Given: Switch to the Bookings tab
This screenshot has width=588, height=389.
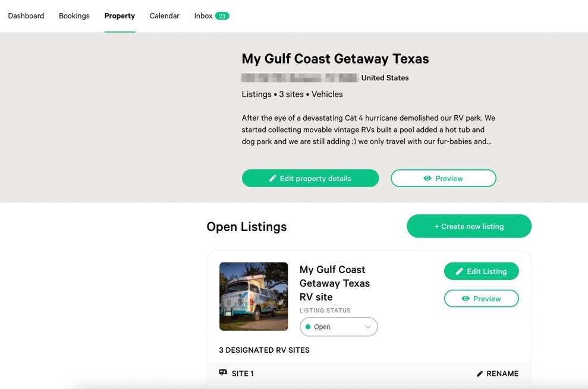Looking at the screenshot, I should coord(74,16).
